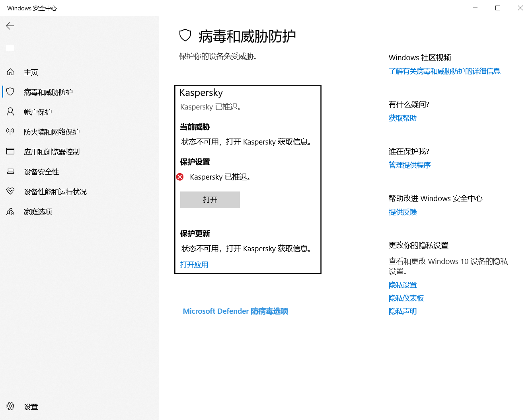Click the heart icon for 设备性能和运行状况
Screen dimensions: 532x420
click(10, 191)
